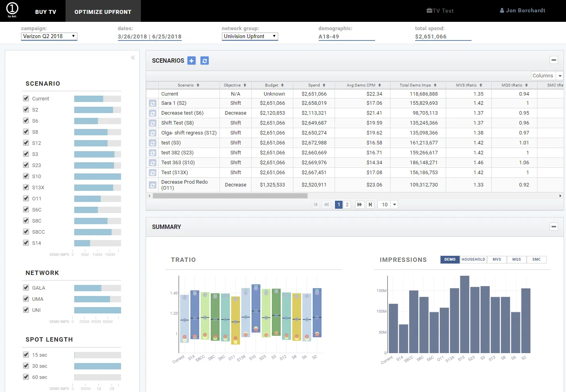
Task: Toggle the GALA network checkbox
Action: point(26,288)
